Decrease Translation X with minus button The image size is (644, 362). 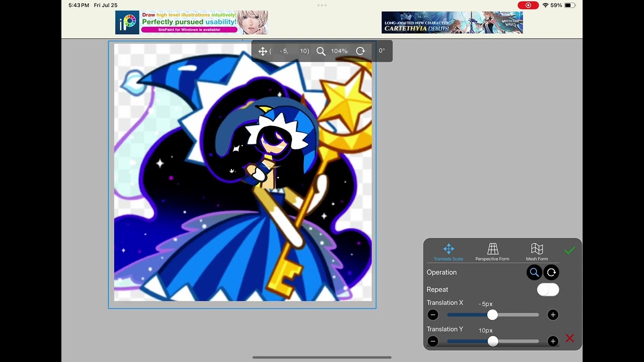pyautogui.click(x=433, y=315)
